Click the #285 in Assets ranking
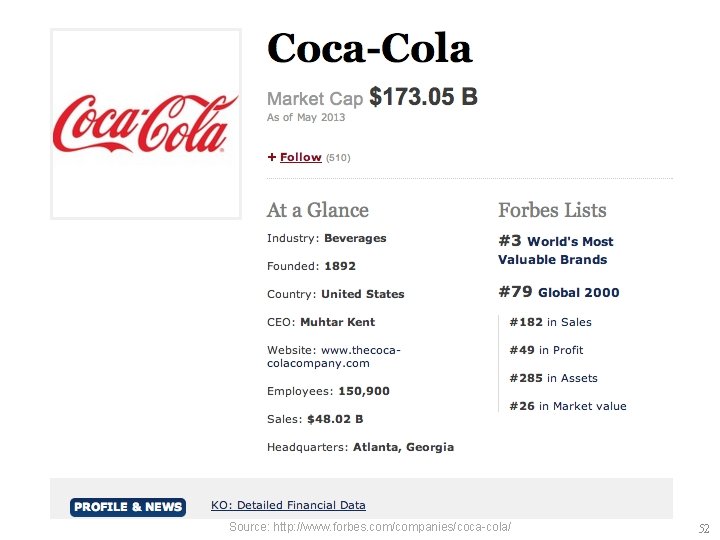The height and width of the screenshot is (540, 720). coord(553,378)
